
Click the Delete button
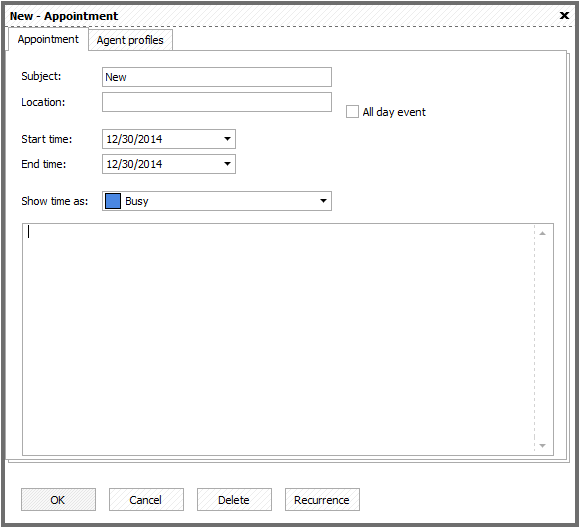[x=234, y=500]
